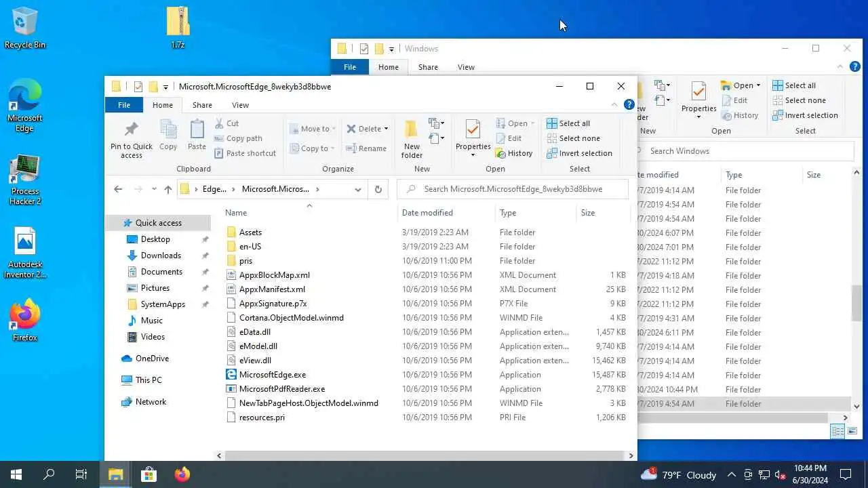This screenshot has width=868, height=488.
Task: Select Downloads in the navigation pane
Action: [x=161, y=256]
